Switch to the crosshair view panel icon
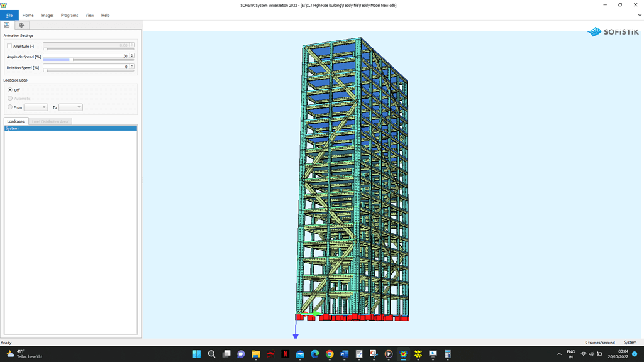This screenshot has width=644, height=362. point(21,25)
